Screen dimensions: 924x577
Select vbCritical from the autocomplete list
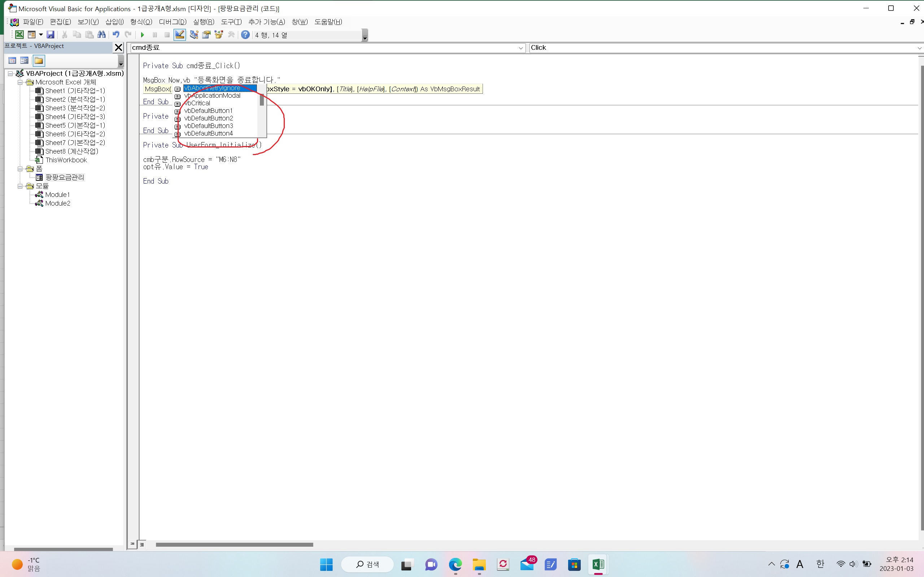(197, 103)
